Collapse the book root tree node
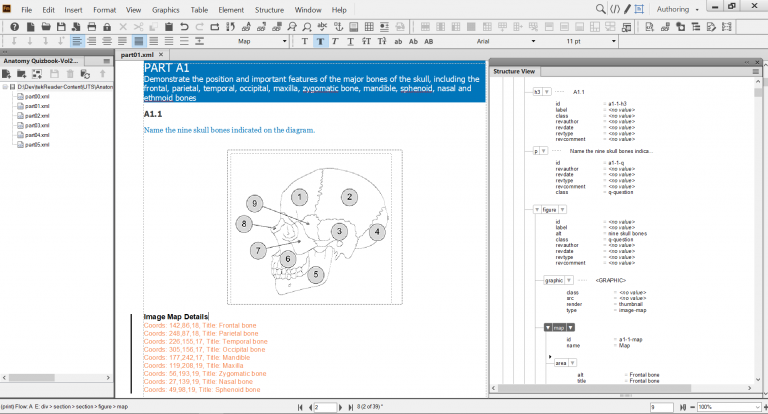The width and height of the screenshot is (768, 414). (x=5, y=87)
